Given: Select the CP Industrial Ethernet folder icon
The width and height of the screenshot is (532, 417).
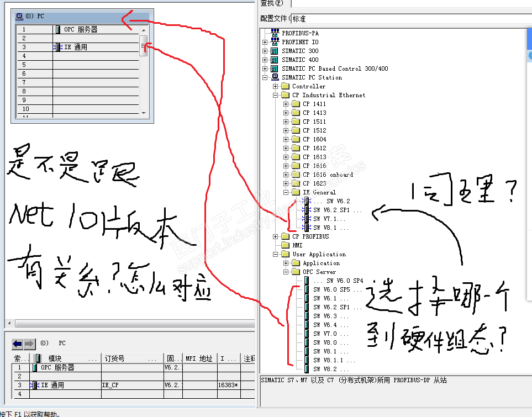Looking at the screenshot, I should click(x=286, y=95).
